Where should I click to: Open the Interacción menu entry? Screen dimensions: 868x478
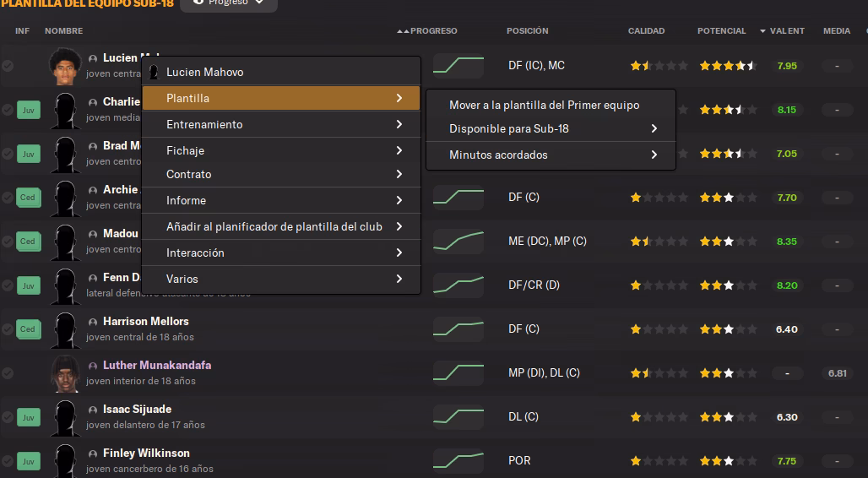(281, 253)
